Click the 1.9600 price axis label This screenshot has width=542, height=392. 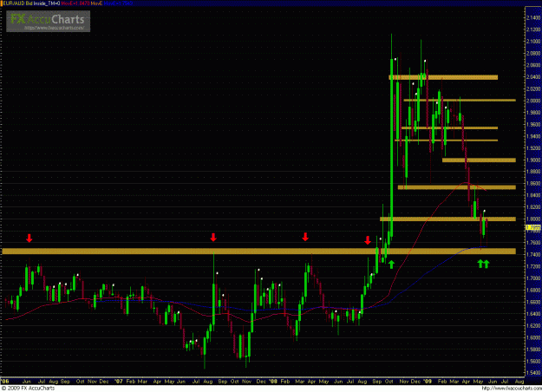coord(534,124)
